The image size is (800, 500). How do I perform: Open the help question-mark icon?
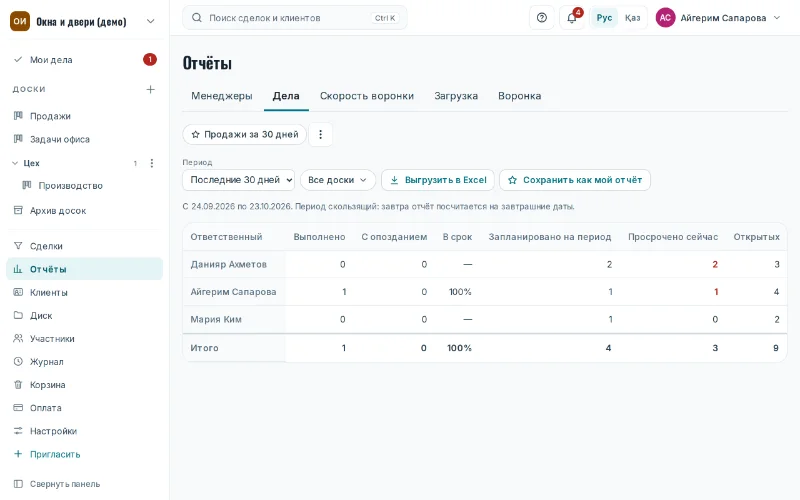click(542, 18)
